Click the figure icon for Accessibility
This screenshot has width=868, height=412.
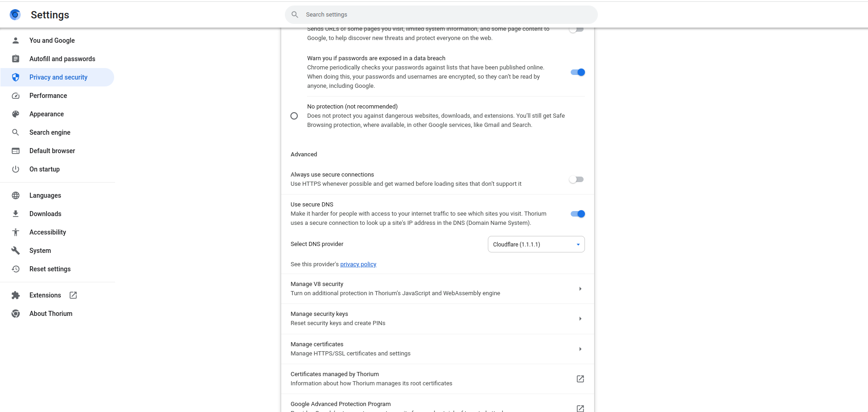(x=16, y=232)
